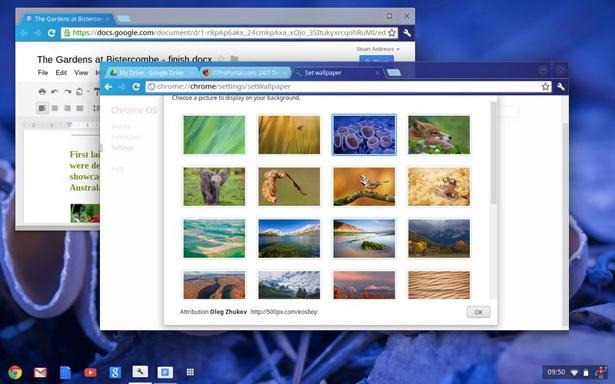Viewport: 615px width, 384px height.
Task: Open the File menu in Docs
Action: click(43, 73)
